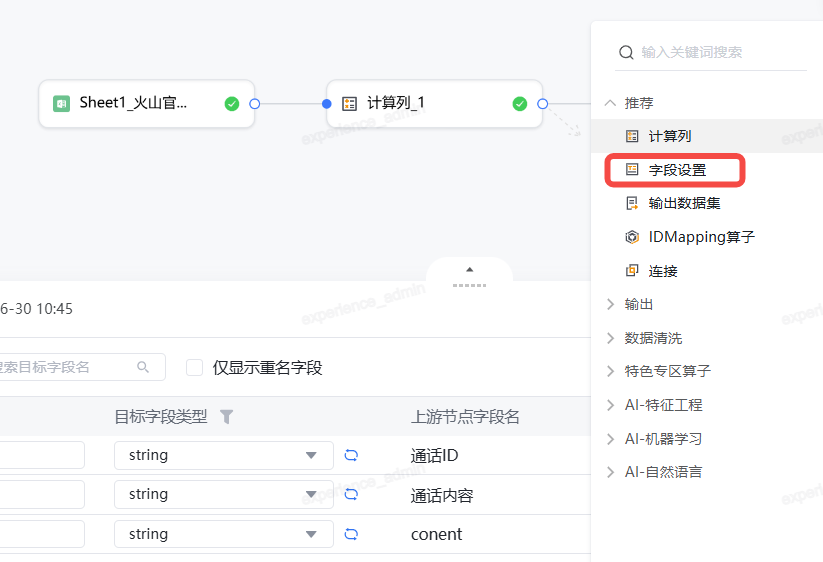The height and width of the screenshot is (562, 823).
Task: Click the 通话ID upstream field name
Action: tap(435, 455)
